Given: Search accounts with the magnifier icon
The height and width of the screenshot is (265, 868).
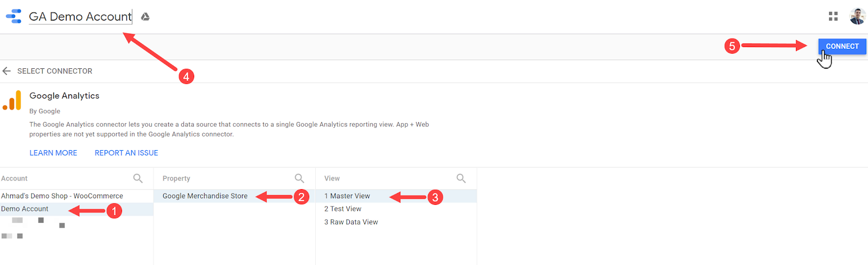Looking at the screenshot, I should pos(138,178).
